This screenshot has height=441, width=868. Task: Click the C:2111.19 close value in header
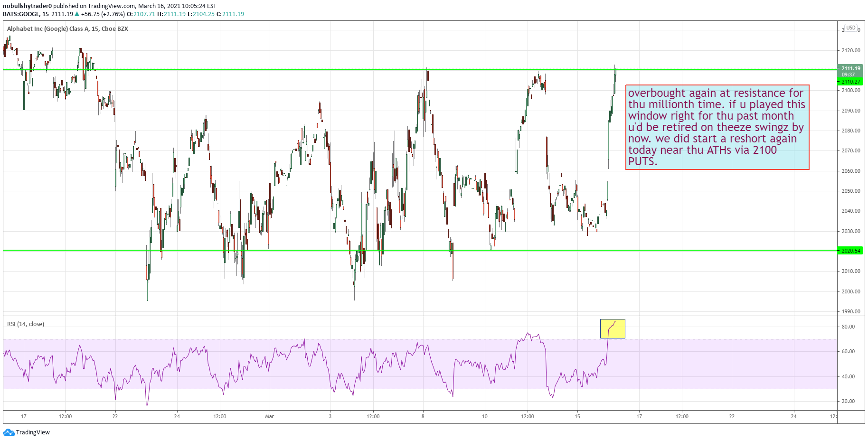pyautogui.click(x=230, y=14)
